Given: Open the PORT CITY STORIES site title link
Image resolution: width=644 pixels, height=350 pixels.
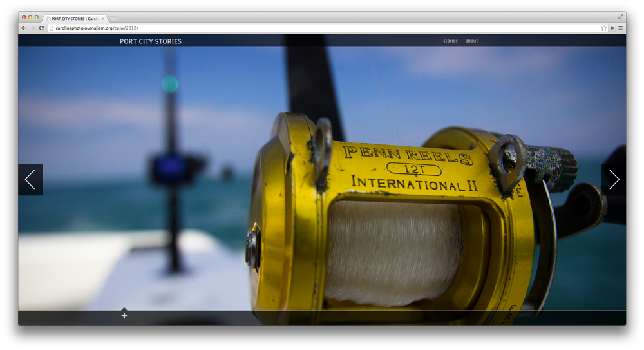Looking at the screenshot, I should coord(150,41).
